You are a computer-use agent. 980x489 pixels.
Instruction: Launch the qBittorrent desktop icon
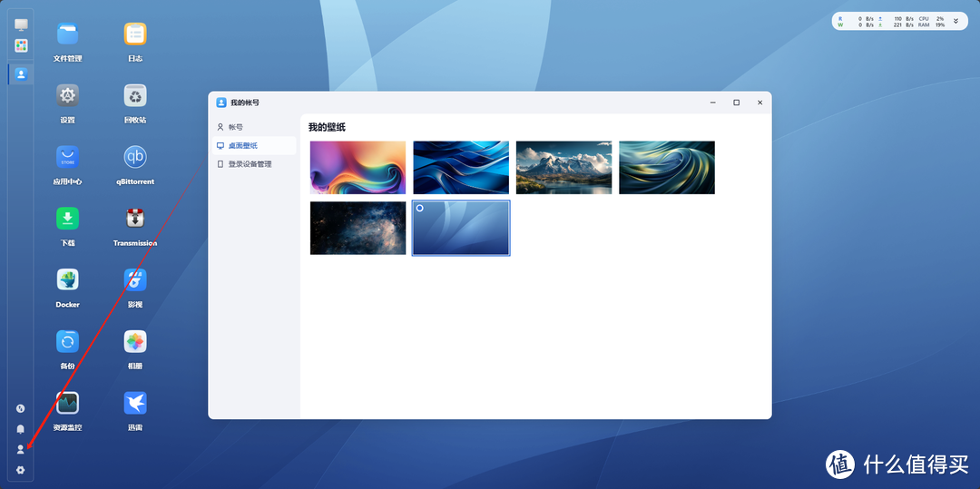(x=135, y=157)
